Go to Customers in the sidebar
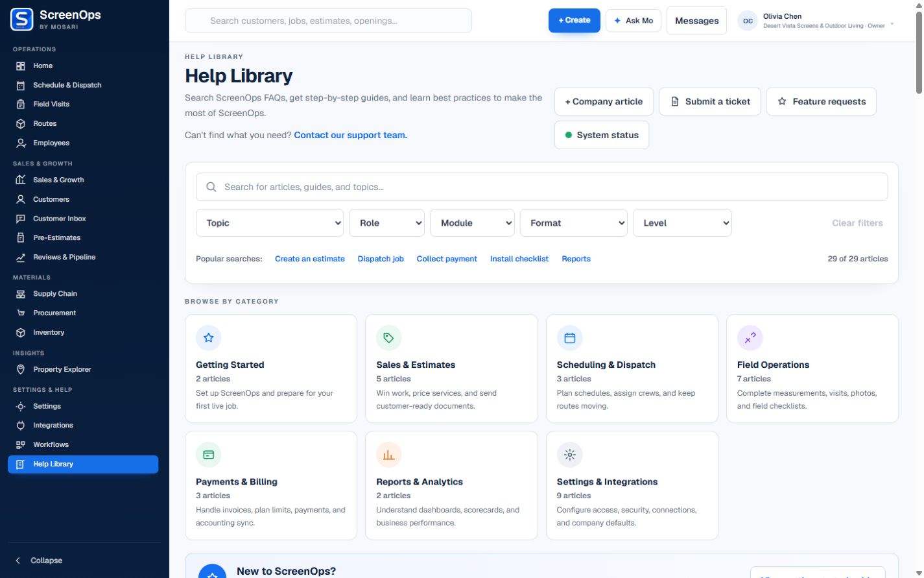The image size is (924, 578). tap(83, 200)
